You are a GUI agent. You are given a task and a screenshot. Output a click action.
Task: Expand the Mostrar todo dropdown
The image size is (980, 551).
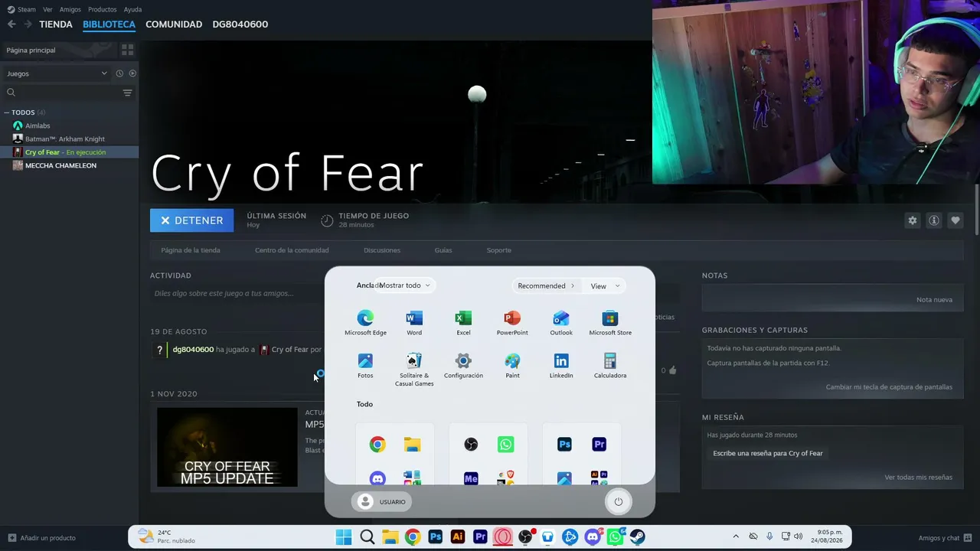pyautogui.click(x=405, y=285)
